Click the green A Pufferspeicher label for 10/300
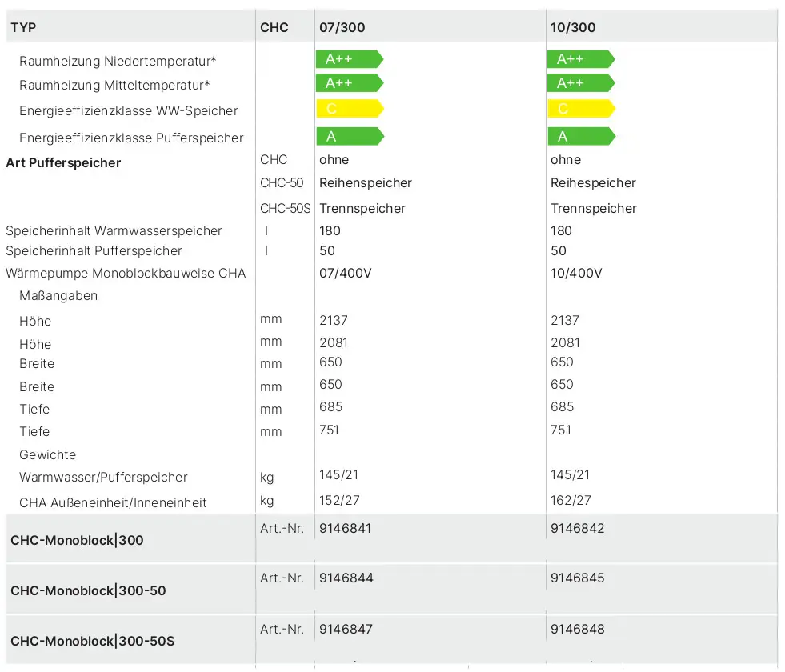The image size is (785, 672). [581, 136]
